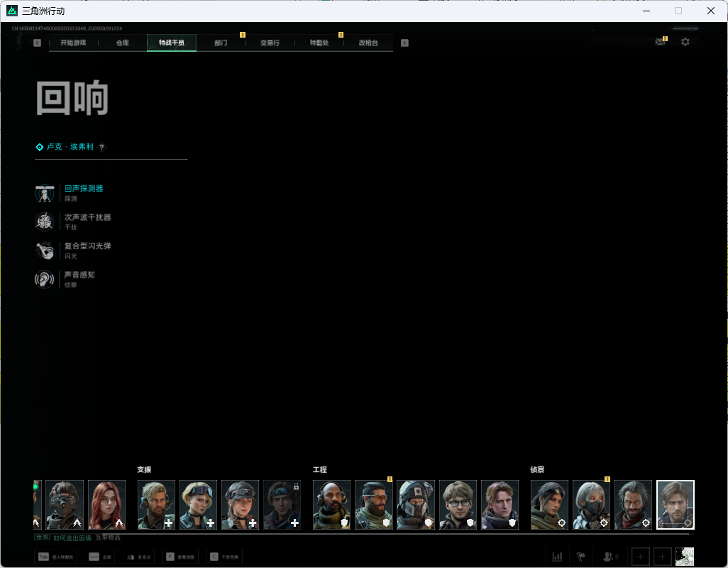Viewport: 728px width, 568px height.
Task: Click the 复合型闪光弹 skill label
Action: pos(88,246)
